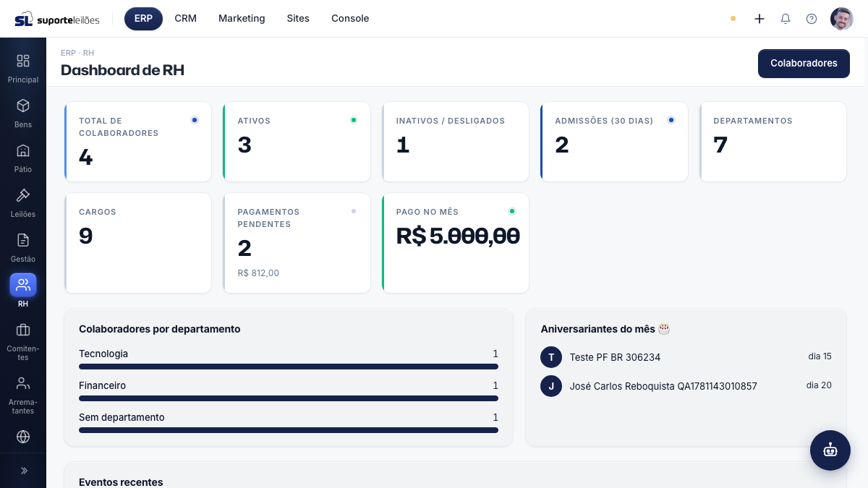Click the blue dot on Admissões card

tap(671, 120)
